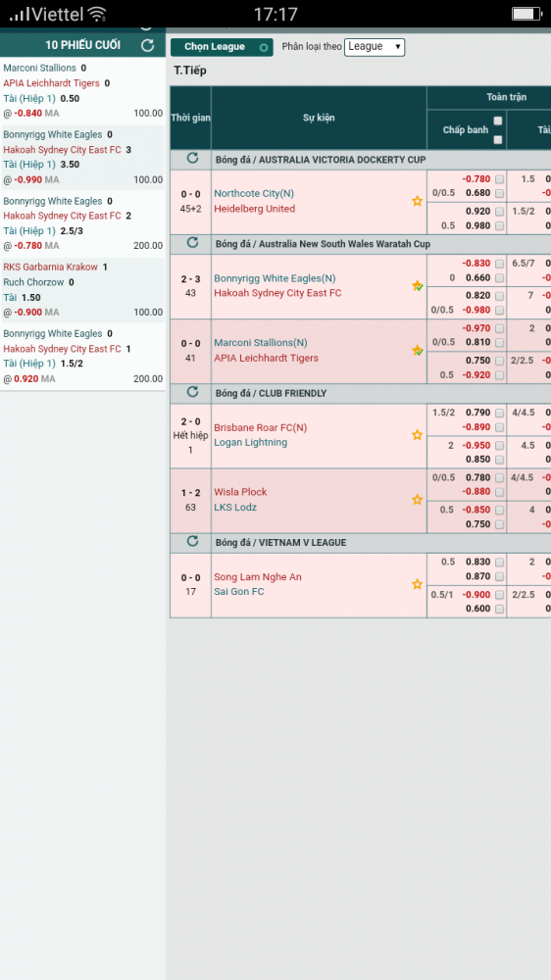Image resolution: width=551 pixels, height=980 pixels.
Task: Refresh the 10 Phiếu Cuối bet list
Action: [148, 45]
